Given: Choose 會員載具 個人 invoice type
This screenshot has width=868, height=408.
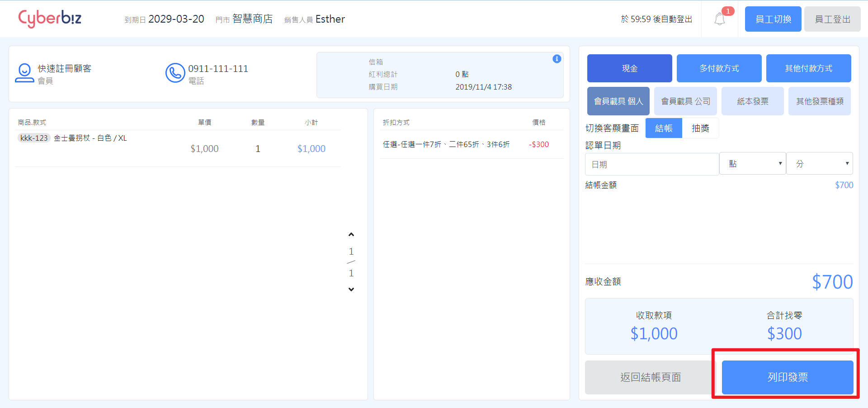Looking at the screenshot, I should click(618, 101).
